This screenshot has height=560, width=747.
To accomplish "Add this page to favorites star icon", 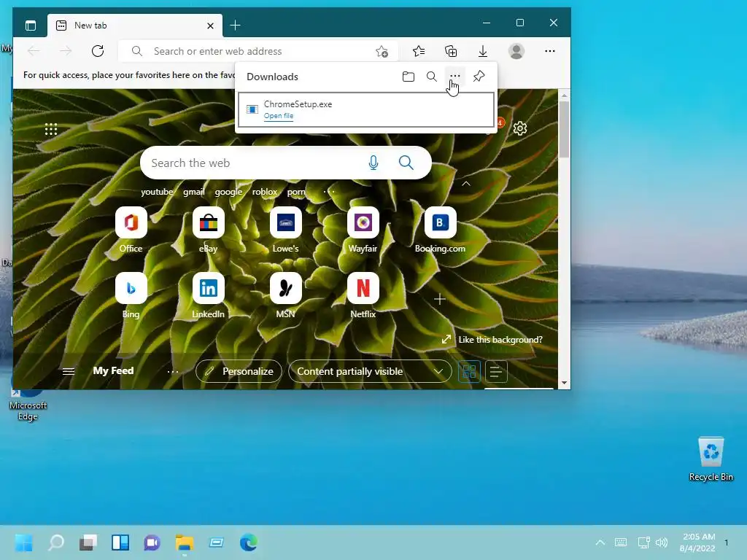I will point(382,52).
